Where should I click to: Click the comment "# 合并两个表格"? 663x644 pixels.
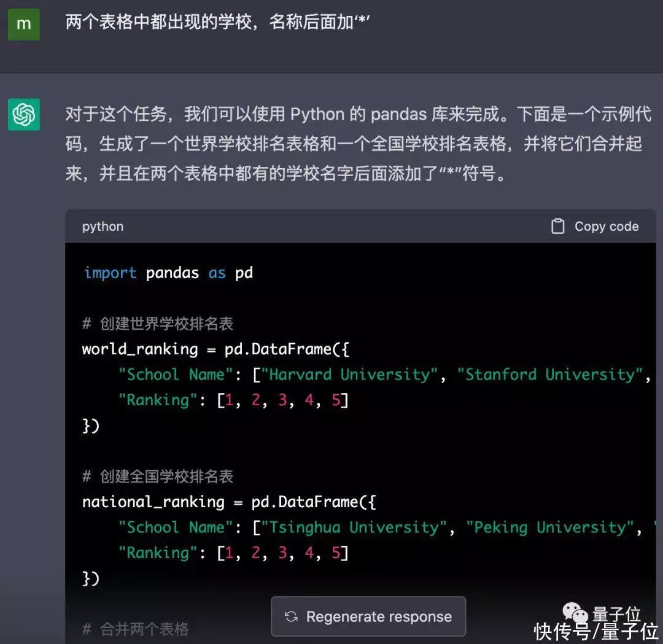point(135,629)
